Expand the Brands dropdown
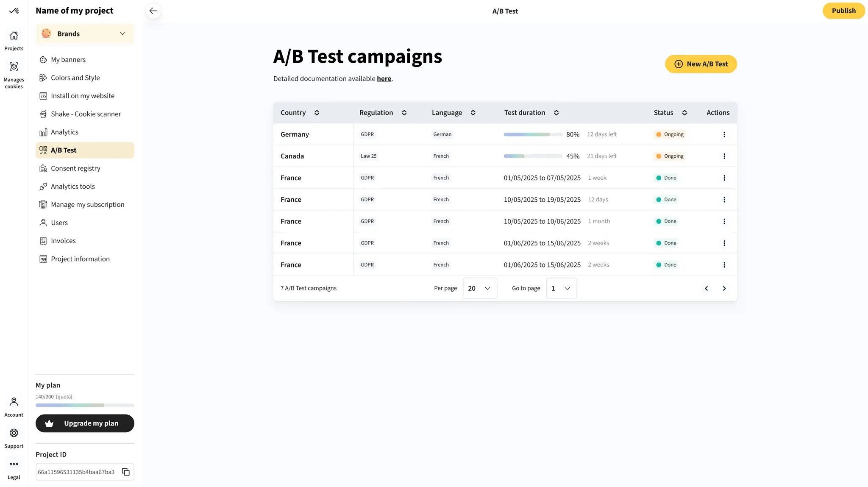The height and width of the screenshot is (487, 868). (85, 33)
